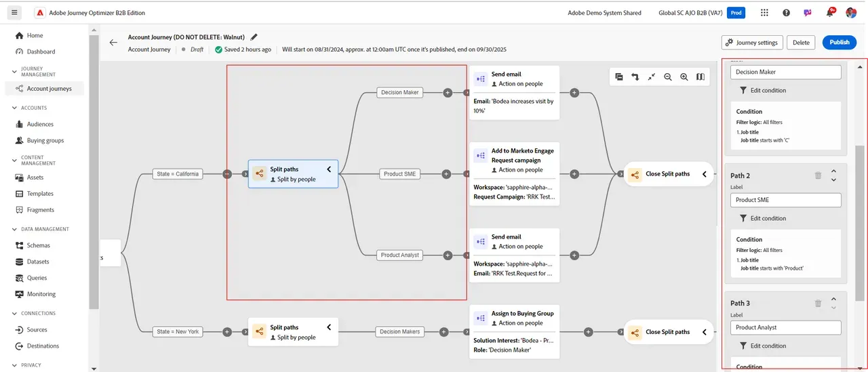Collapse upper Close Split paths chevron
The width and height of the screenshot is (868, 372).
point(705,174)
